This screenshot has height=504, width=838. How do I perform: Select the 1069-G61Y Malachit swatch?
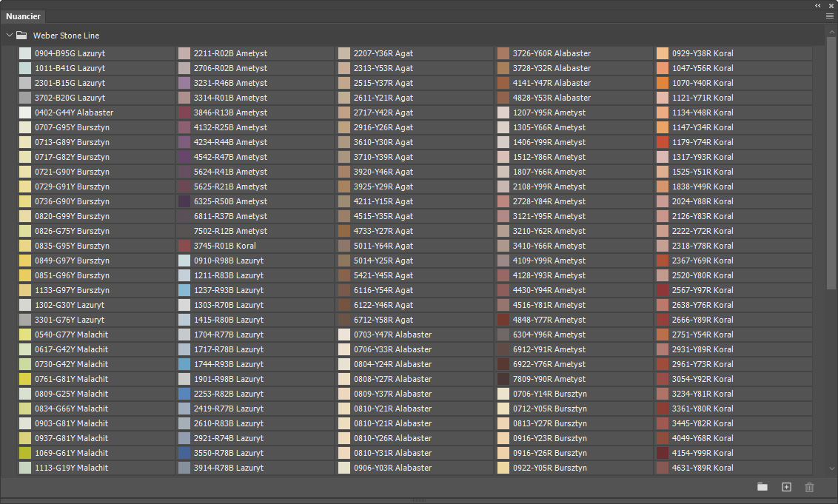[x=95, y=453]
